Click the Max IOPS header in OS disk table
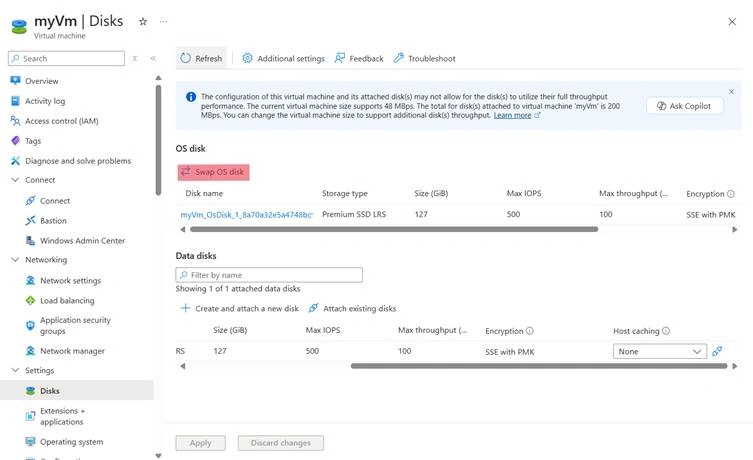The height and width of the screenshot is (460, 753). tap(523, 194)
